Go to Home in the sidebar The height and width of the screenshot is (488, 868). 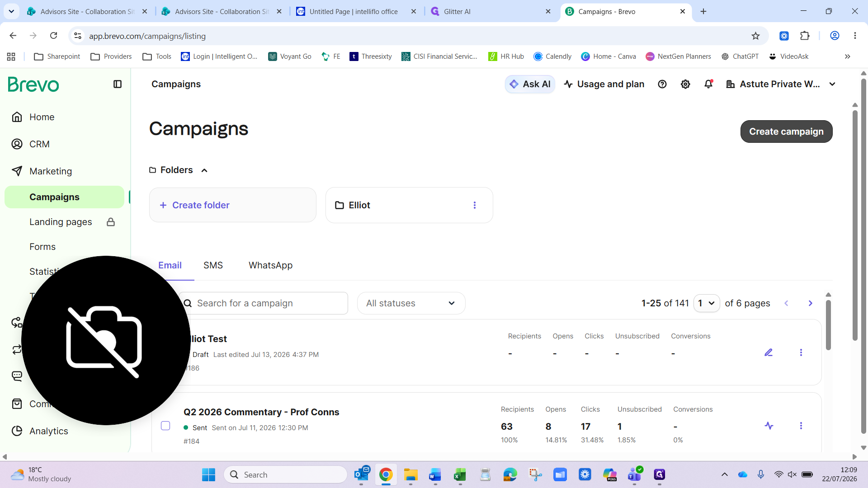coord(42,117)
